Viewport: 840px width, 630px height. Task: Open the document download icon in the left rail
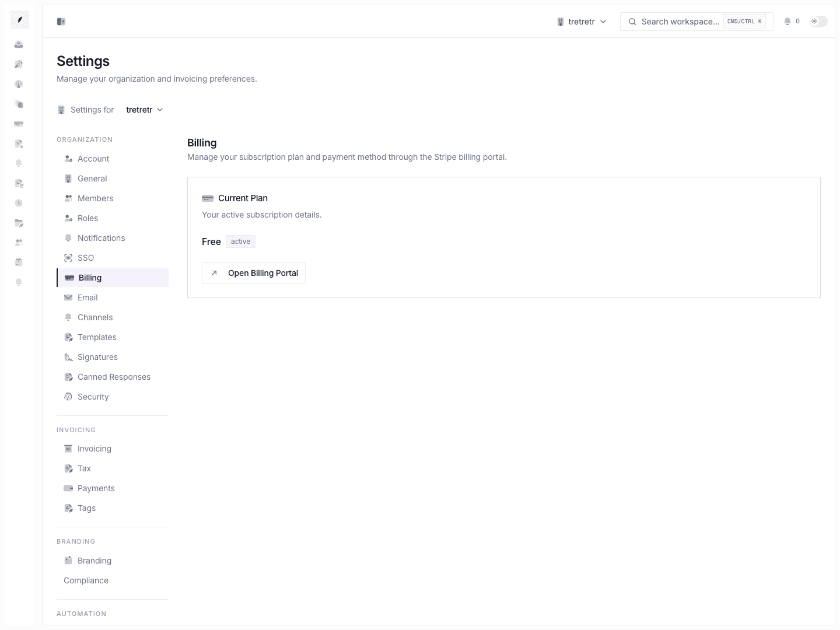click(x=19, y=143)
